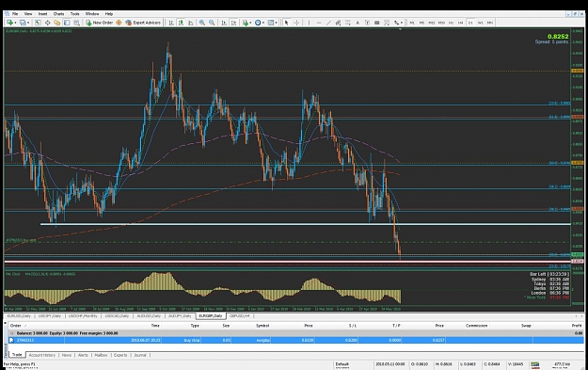Select the Crosshair tool
Screen dimensions: 588x370
click(x=296, y=23)
